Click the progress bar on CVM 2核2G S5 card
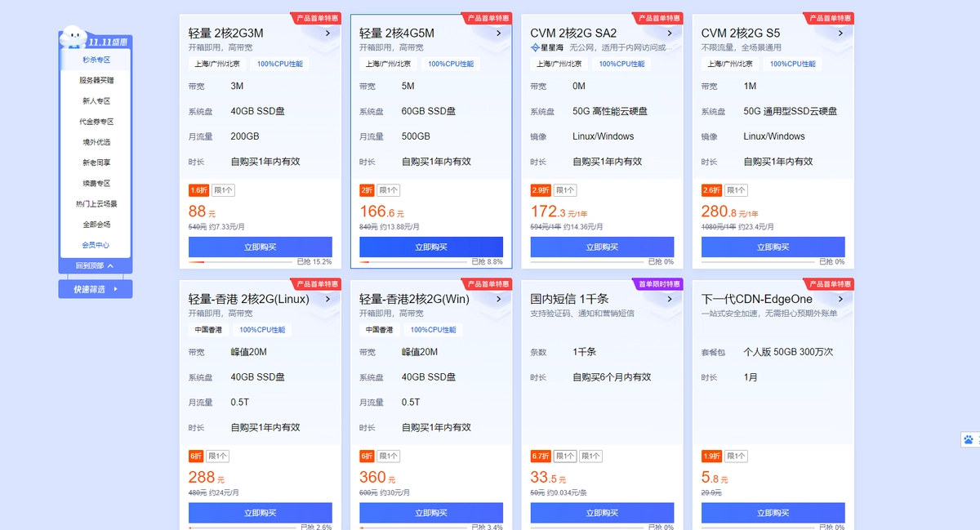This screenshot has height=530, width=980. (x=759, y=262)
